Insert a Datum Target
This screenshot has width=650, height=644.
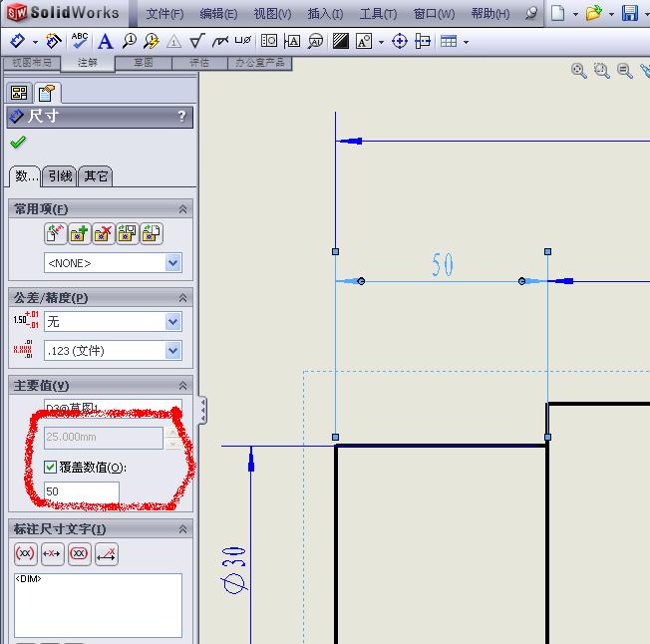[x=315, y=41]
